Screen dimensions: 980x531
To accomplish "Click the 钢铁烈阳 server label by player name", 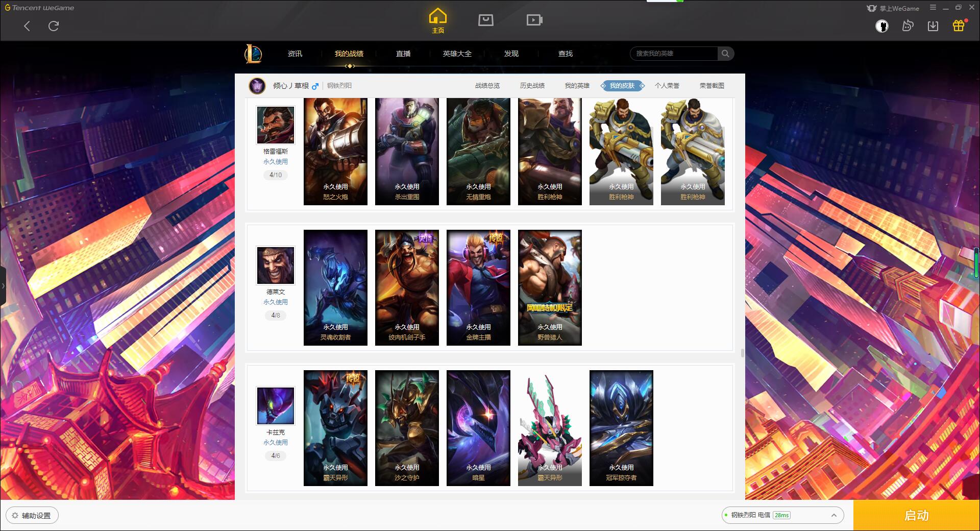I will click(339, 86).
